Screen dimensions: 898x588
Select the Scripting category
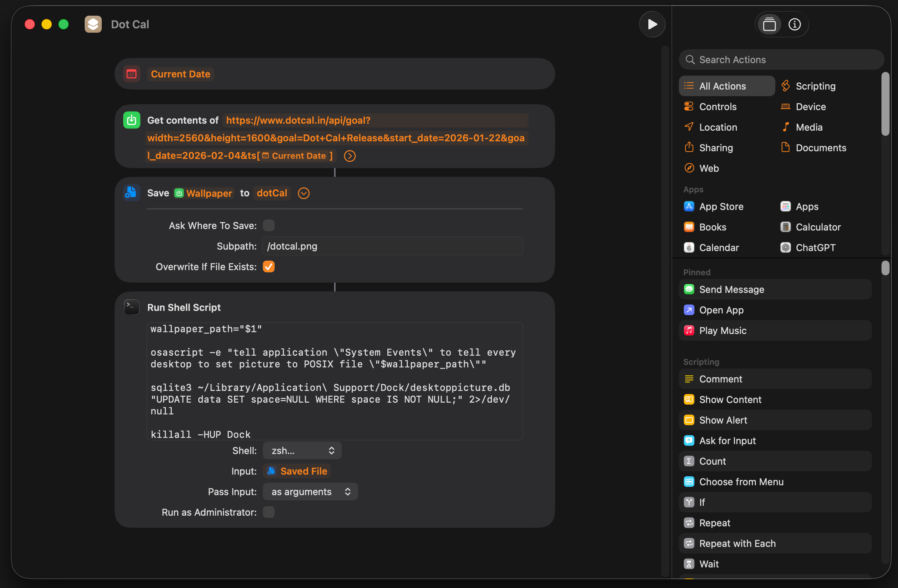pos(815,86)
